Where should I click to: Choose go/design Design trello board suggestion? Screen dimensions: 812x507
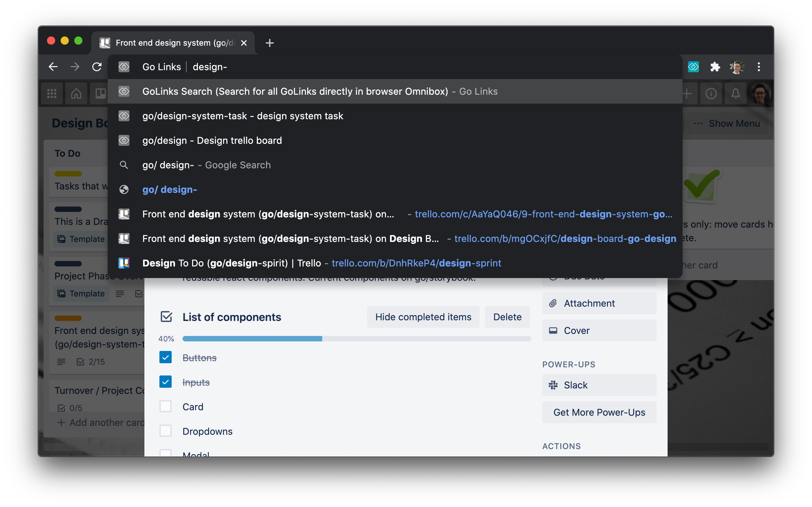click(x=395, y=140)
